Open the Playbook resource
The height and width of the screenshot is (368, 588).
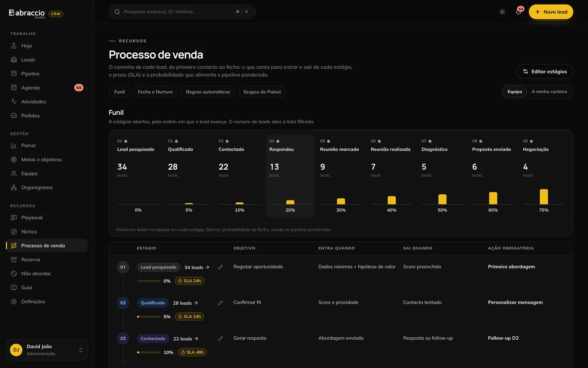tap(47, 217)
